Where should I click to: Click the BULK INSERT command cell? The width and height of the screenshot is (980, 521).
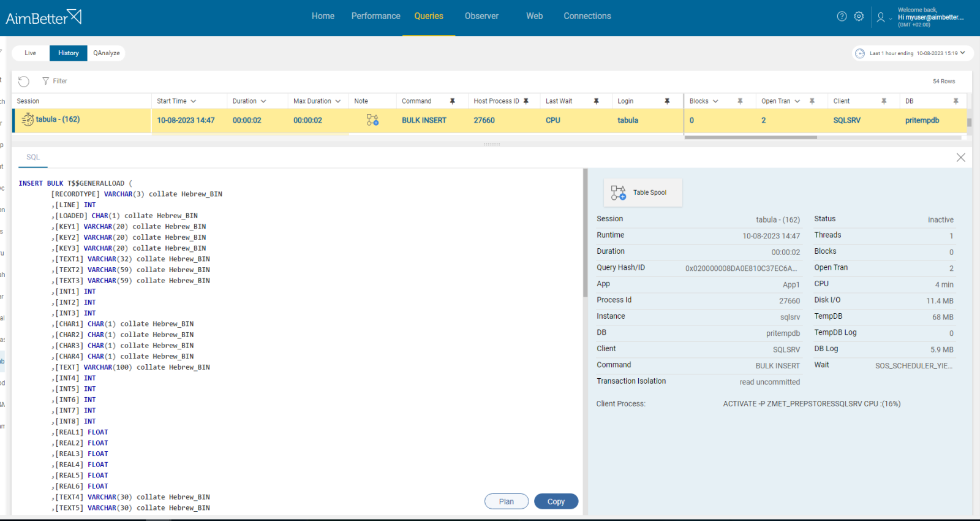424,120
